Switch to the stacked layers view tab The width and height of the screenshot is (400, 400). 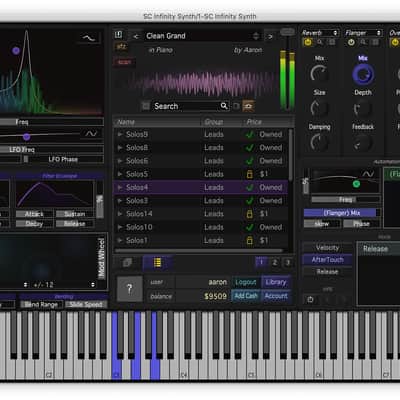[x=127, y=263]
